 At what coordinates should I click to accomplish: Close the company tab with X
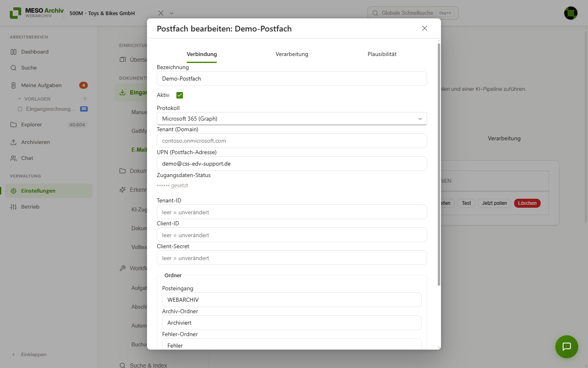click(x=161, y=13)
